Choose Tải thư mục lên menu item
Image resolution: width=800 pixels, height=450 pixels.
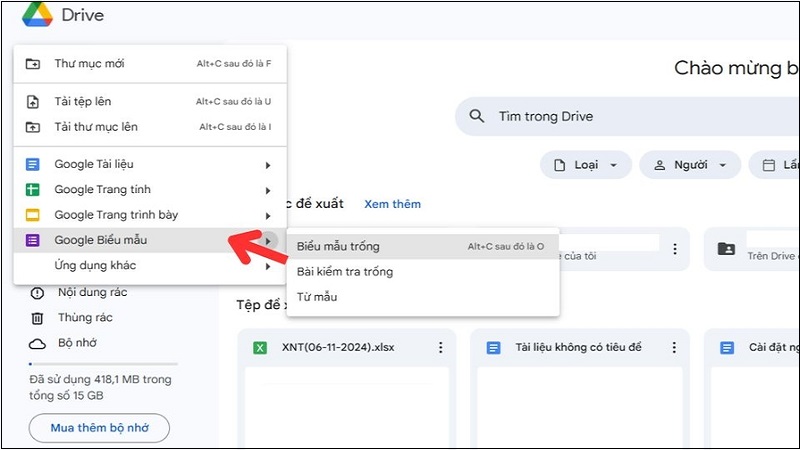click(150, 127)
